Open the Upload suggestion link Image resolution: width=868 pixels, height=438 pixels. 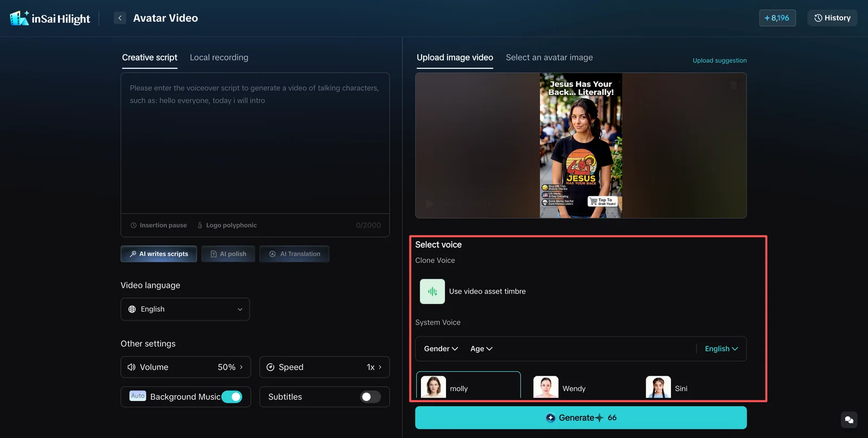[719, 60]
